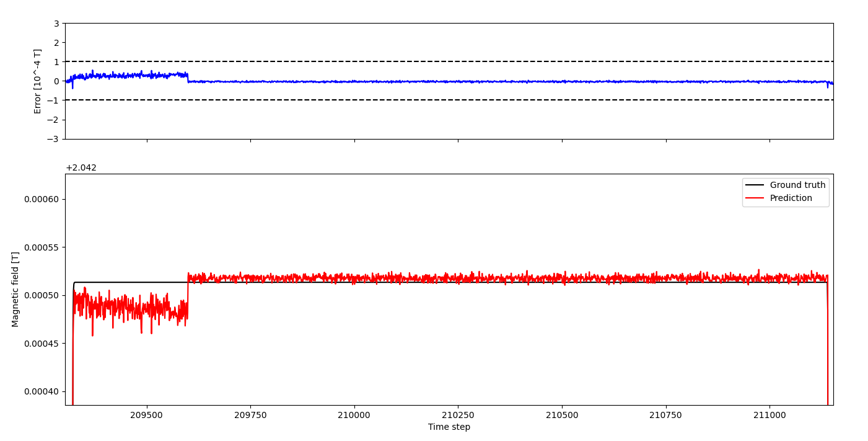This screenshot has height=441, width=868.
Task: Click the 211000 x-axis tick label
Action: (x=769, y=414)
